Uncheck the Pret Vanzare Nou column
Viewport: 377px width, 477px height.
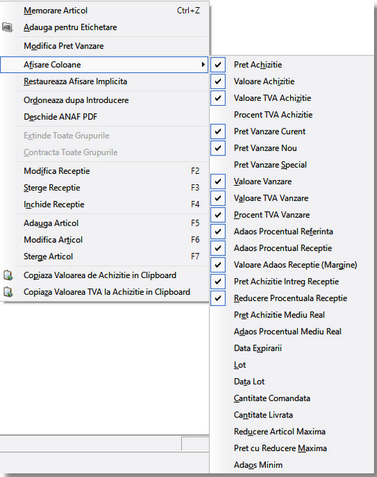218,148
